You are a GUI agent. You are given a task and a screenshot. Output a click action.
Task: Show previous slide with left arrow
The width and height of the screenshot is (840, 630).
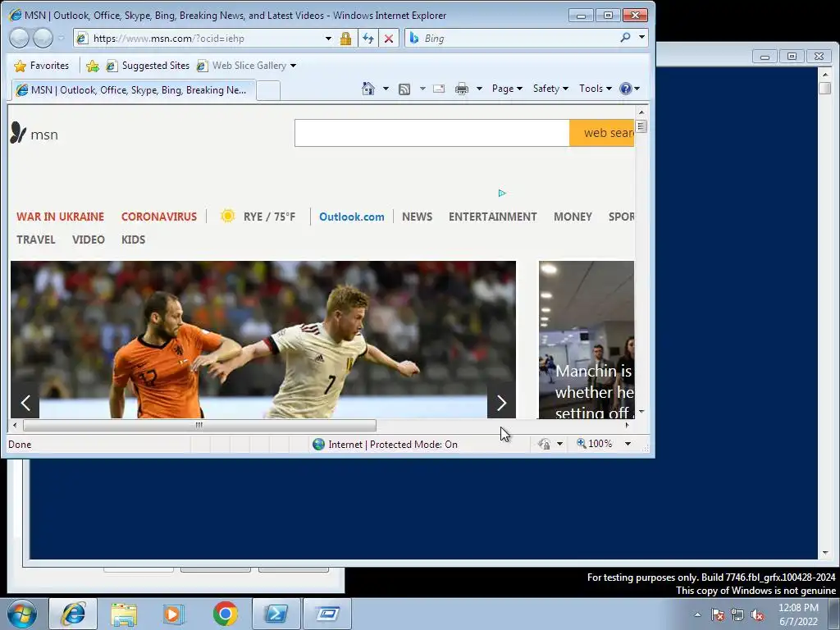(25, 402)
